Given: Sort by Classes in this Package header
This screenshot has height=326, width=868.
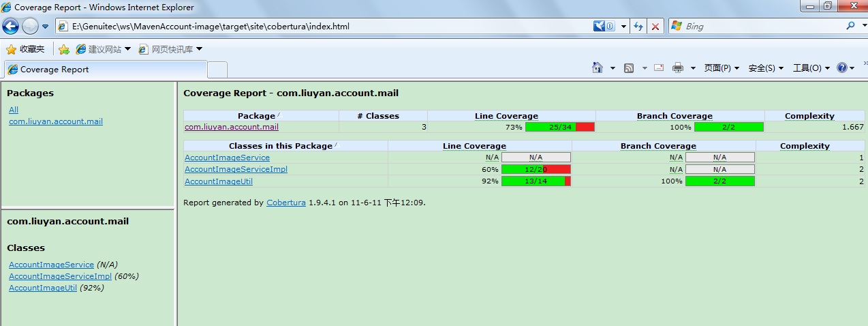Looking at the screenshot, I should tap(285, 146).
